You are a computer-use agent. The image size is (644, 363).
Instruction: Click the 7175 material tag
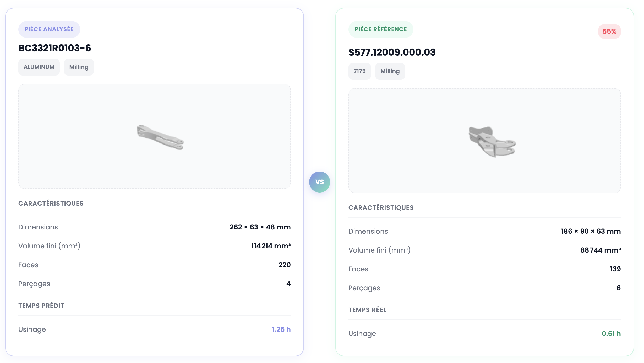pyautogui.click(x=359, y=71)
